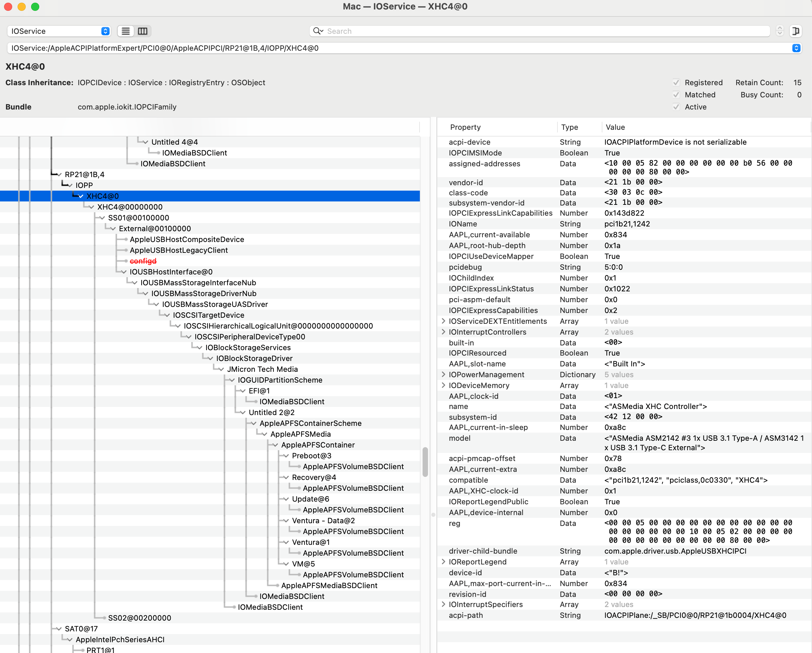Expand IOServiceDEXTEntitlements property

tap(443, 322)
